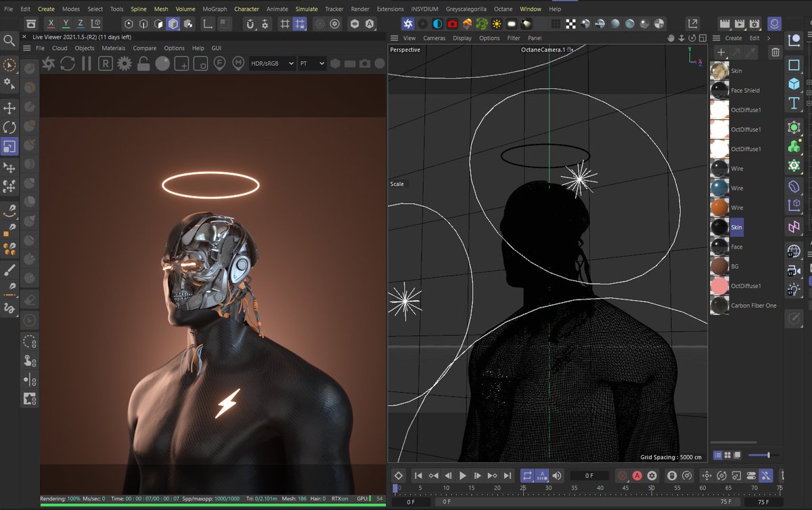Click the Octane scatter green icon
Screen dimensions: 812x510
(x=482, y=24)
